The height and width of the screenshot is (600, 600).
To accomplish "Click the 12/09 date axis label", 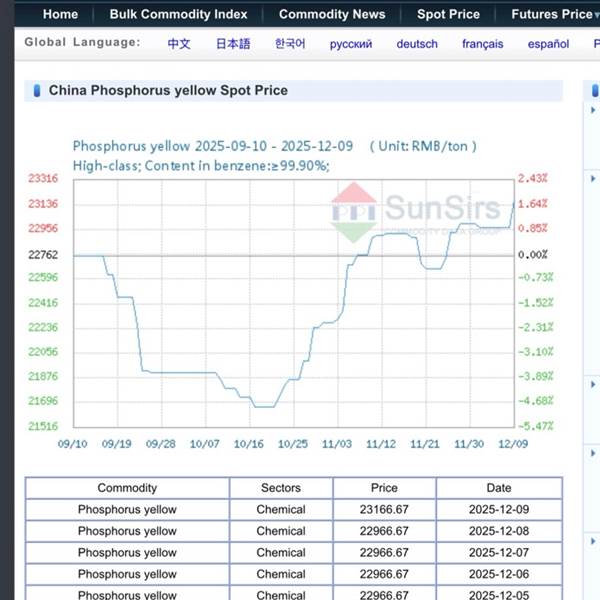I will tap(513, 444).
